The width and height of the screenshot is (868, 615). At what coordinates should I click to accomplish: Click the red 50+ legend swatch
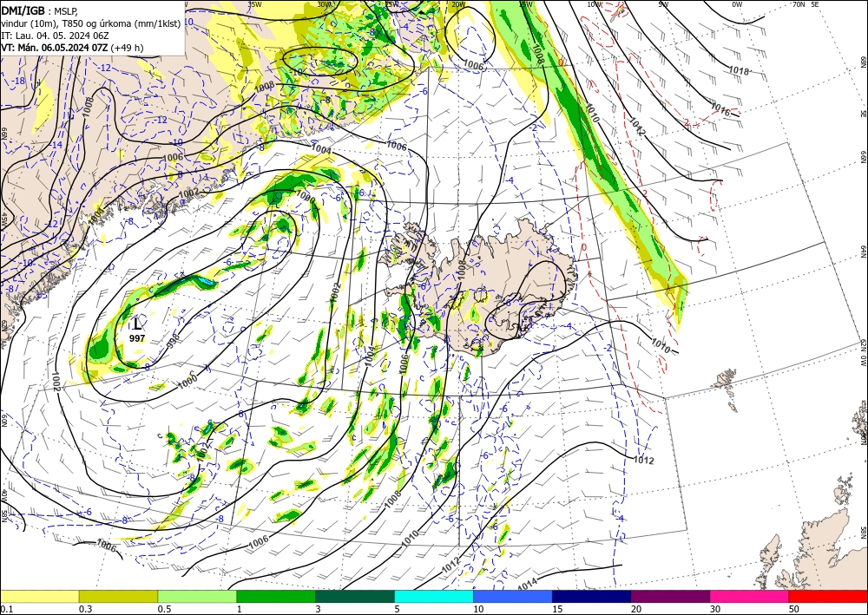pyautogui.click(x=828, y=596)
